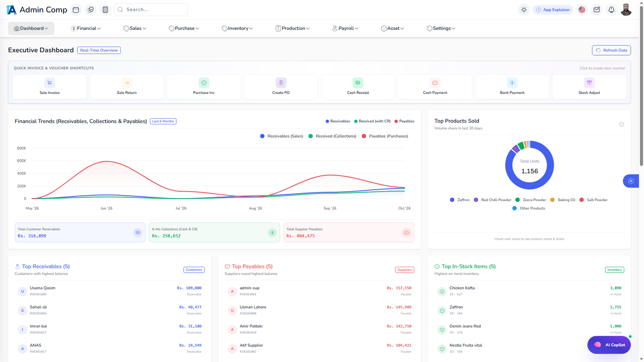Click the Cash Receipt shortcut icon
The height and width of the screenshot is (362, 644).
[x=358, y=83]
